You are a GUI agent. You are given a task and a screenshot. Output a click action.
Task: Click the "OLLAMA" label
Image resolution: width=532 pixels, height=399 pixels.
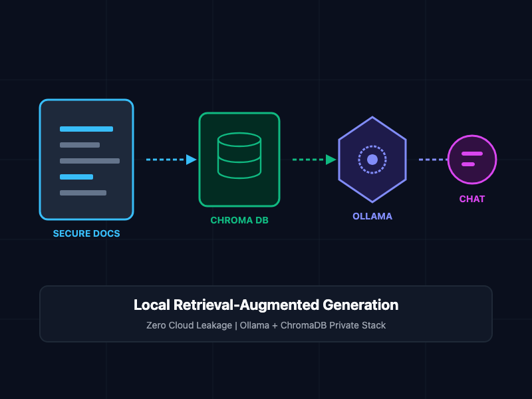[x=372, y=216]
